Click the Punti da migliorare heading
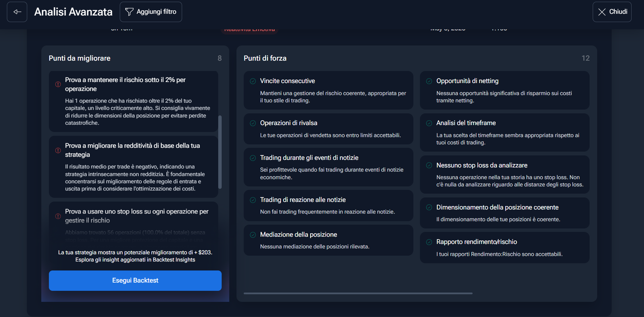This screenshot has height=317, width=644. click(80, 58)
